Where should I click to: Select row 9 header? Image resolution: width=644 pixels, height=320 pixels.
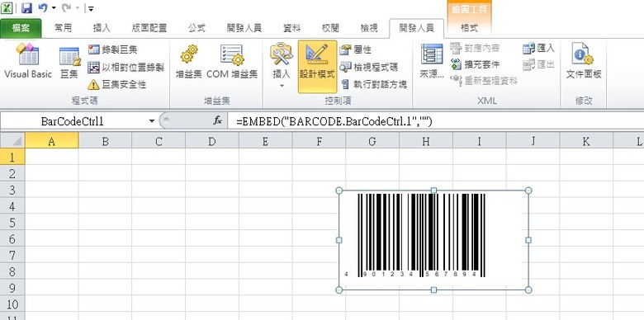tap(12, 288)
